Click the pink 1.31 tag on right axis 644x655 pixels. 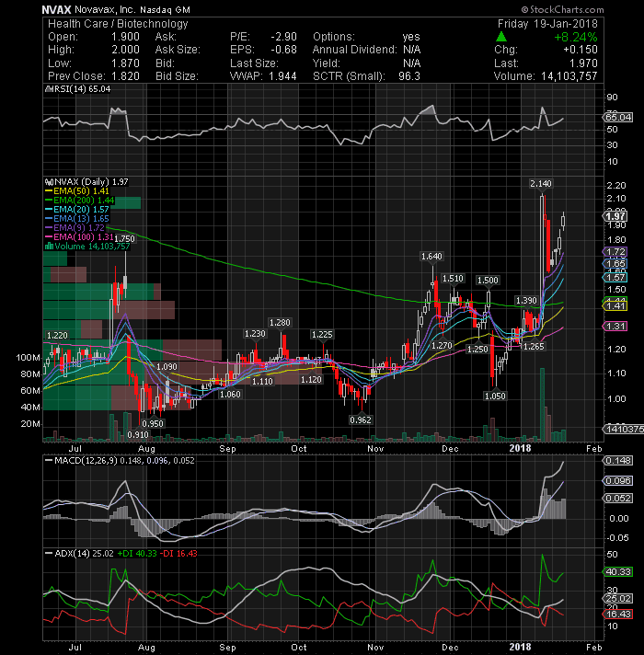click(615, 327)
